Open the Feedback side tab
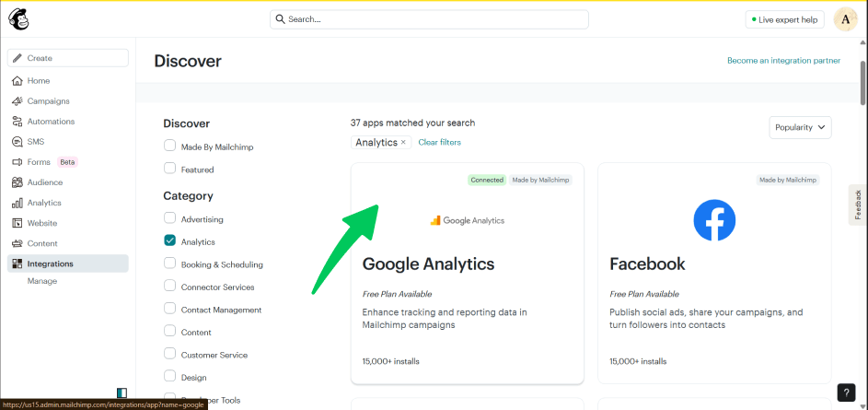868x410 pixels. (858, 205)
